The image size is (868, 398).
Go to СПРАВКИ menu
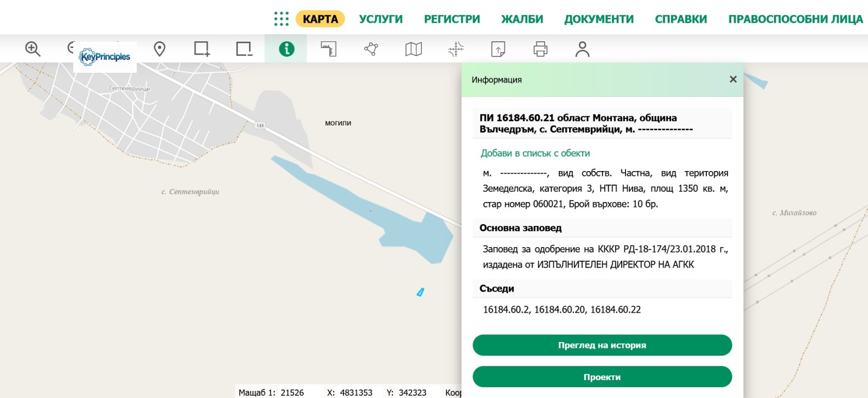pos(681,19)
